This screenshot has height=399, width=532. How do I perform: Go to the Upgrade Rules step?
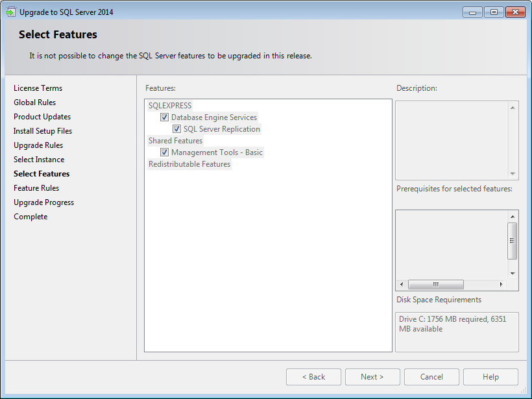click(38, 145)
